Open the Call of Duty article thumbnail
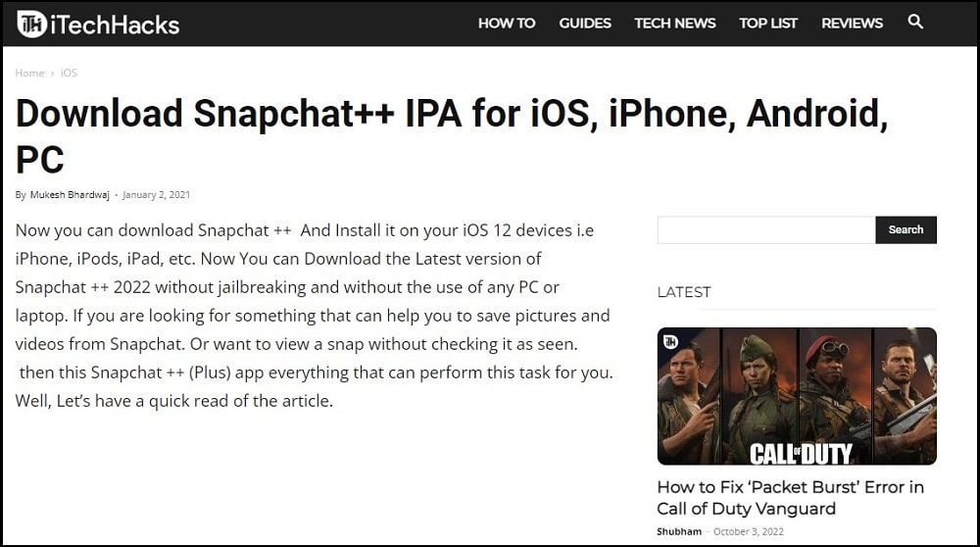Screen dimensions: 980x547 pos(797,396)
